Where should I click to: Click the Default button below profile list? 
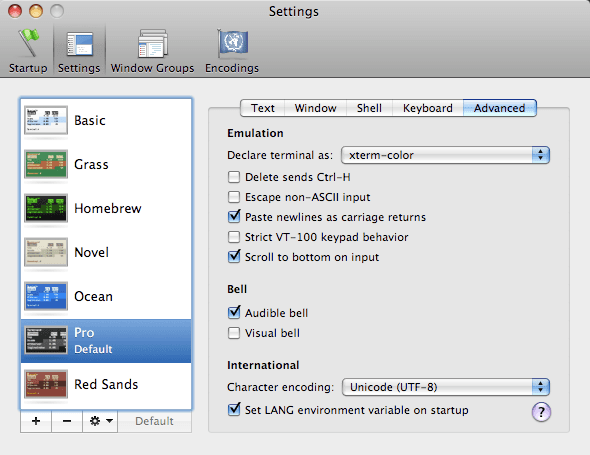click(154, 421)
